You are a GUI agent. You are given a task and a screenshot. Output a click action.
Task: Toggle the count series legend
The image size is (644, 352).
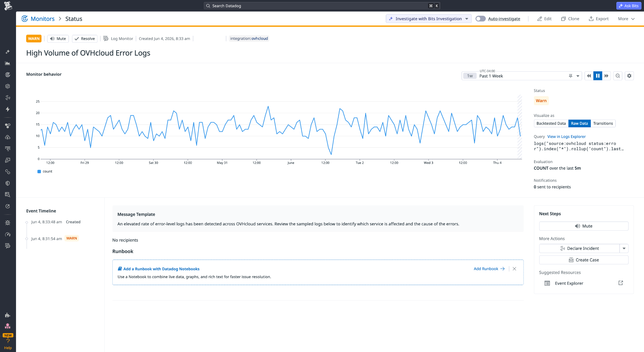(45, 171)
